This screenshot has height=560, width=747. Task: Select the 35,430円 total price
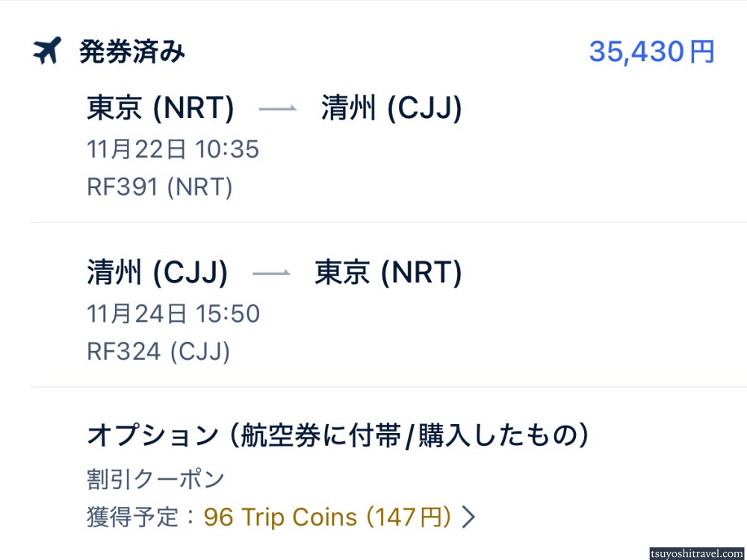[651, 52]
